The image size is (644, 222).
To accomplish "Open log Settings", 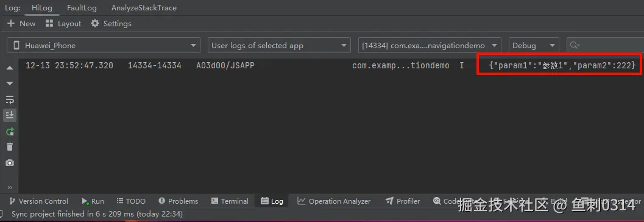I will tap(111, 23).
